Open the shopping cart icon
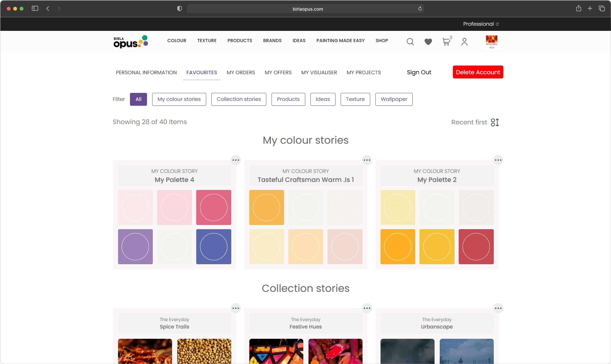Screen dimensions: 611x364 point(446,42)
